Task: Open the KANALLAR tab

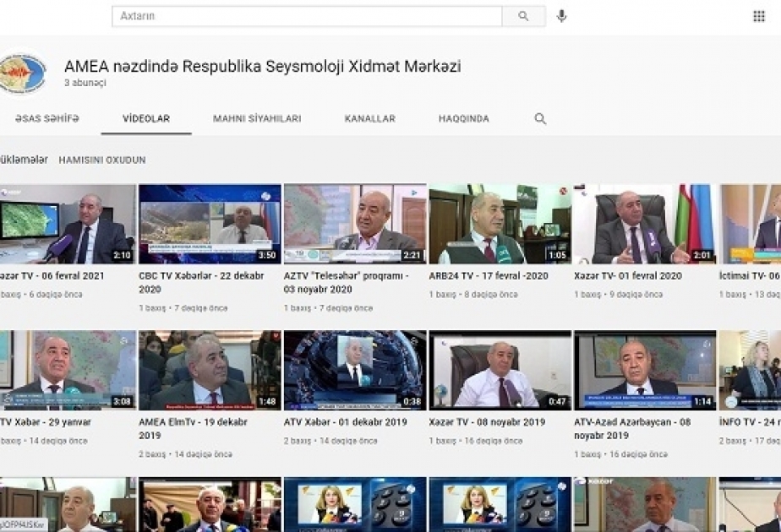Action: (370, 118)
